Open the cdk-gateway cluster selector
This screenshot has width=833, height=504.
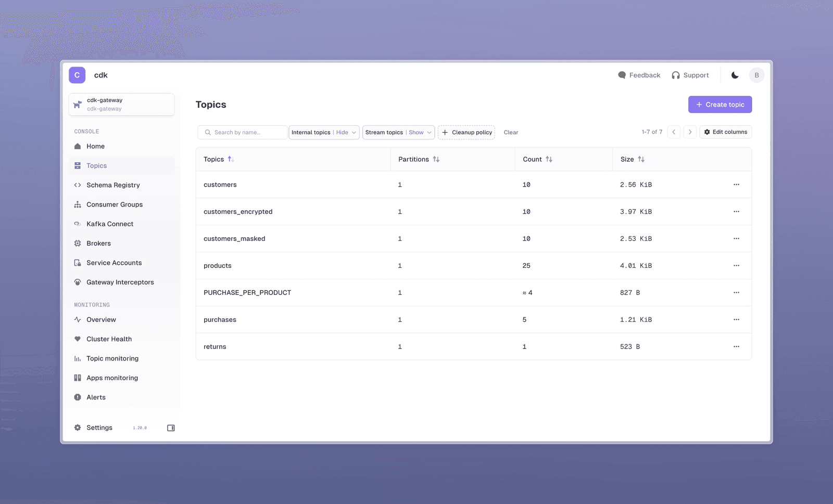[x=121, y=105]
